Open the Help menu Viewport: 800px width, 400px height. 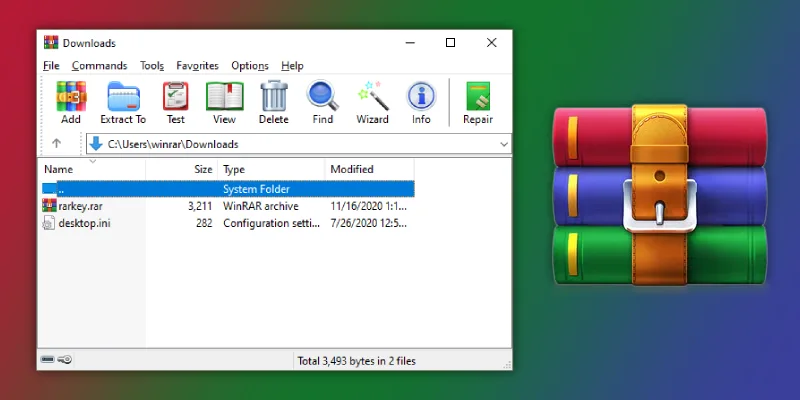click(x=292, y=66)
